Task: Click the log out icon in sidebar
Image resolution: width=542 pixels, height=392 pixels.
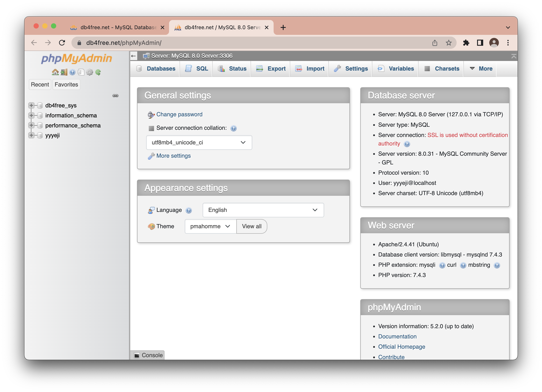Action: (x=64, y=72)
